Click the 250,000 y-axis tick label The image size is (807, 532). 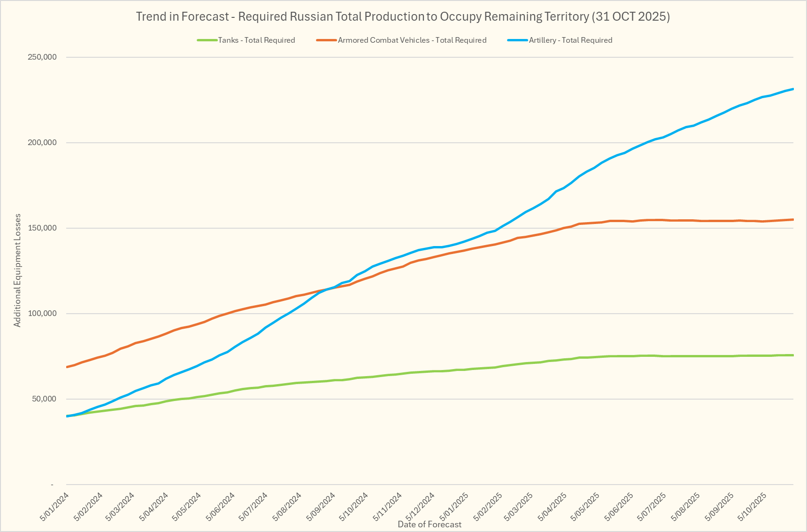[43, 57]
